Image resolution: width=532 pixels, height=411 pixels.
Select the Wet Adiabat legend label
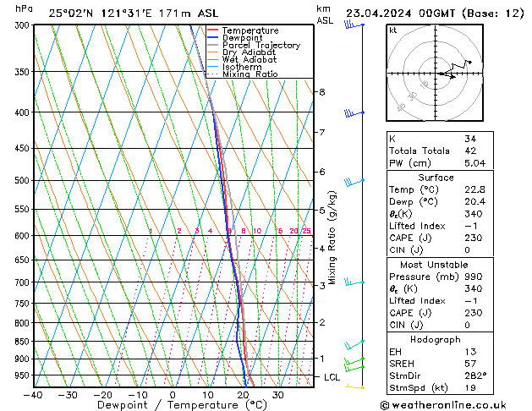click(250, 59)
